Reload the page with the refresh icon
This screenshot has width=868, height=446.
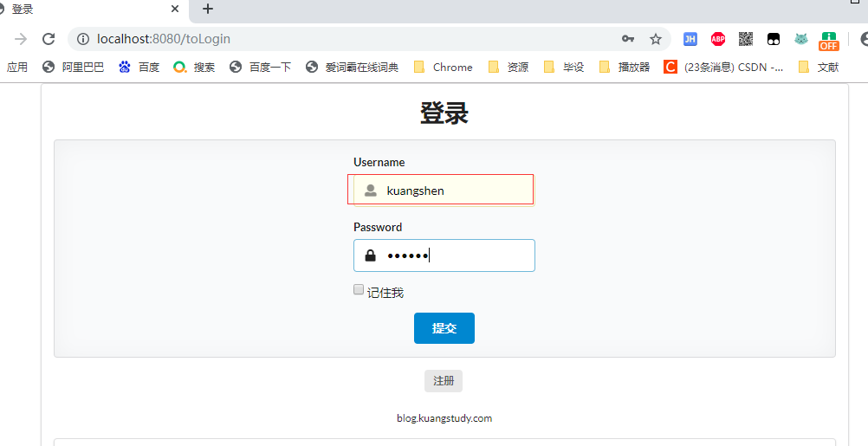point(49,39)
